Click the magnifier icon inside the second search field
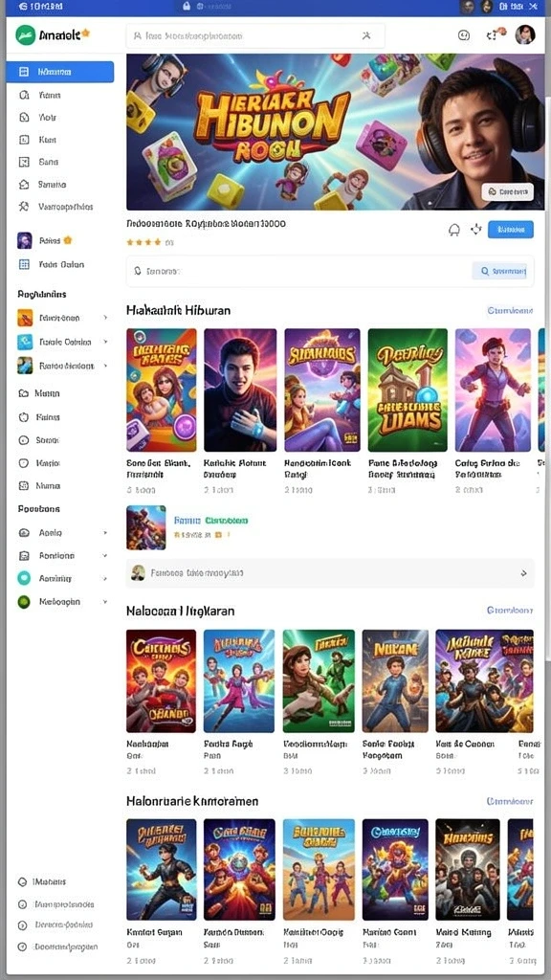 [x=138, y=271]
